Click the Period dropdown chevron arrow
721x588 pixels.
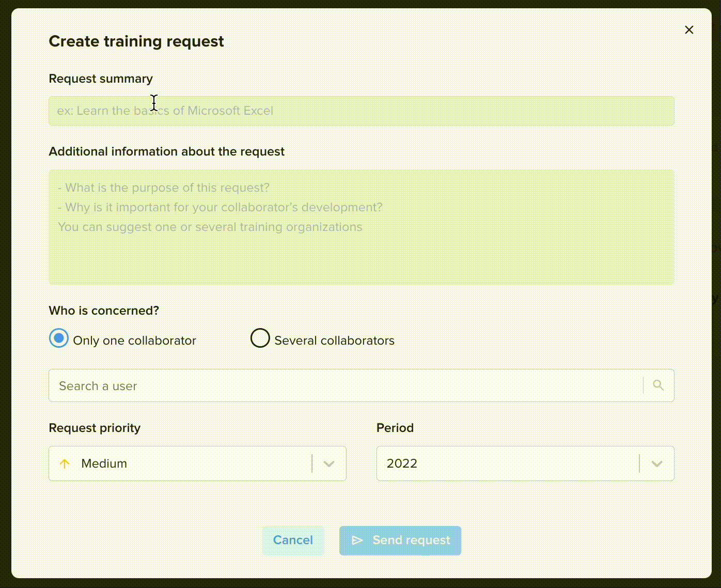[x=657, y=464]
